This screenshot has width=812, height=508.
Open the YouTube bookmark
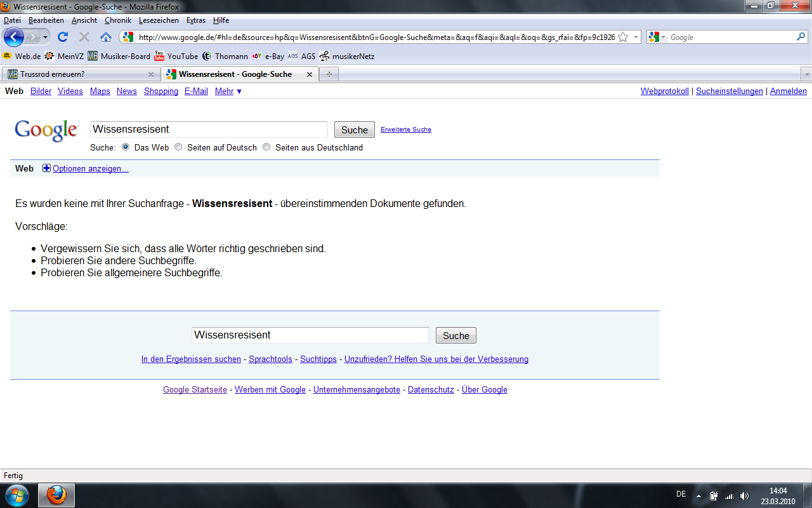tap(176, 56)
